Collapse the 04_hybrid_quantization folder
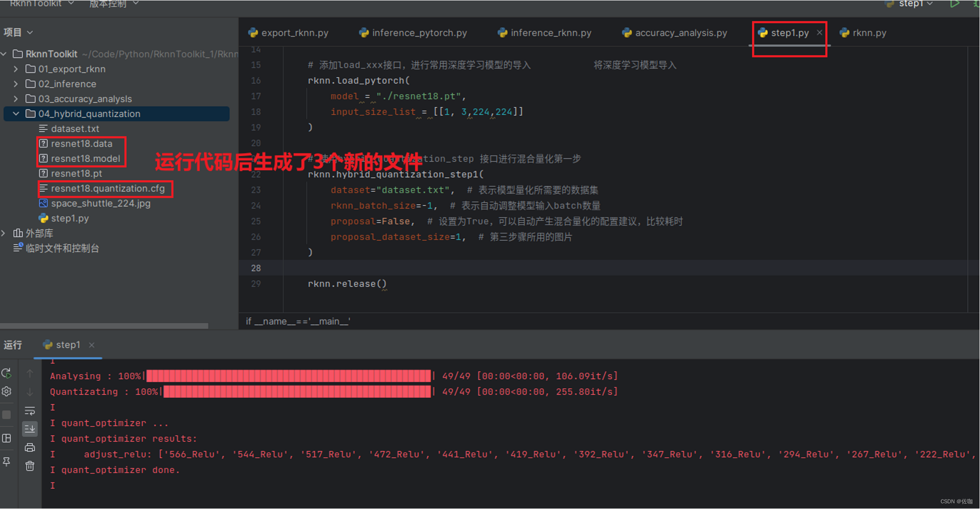Image resolution: width=980 pixels, height=509 pixels. 16,113
